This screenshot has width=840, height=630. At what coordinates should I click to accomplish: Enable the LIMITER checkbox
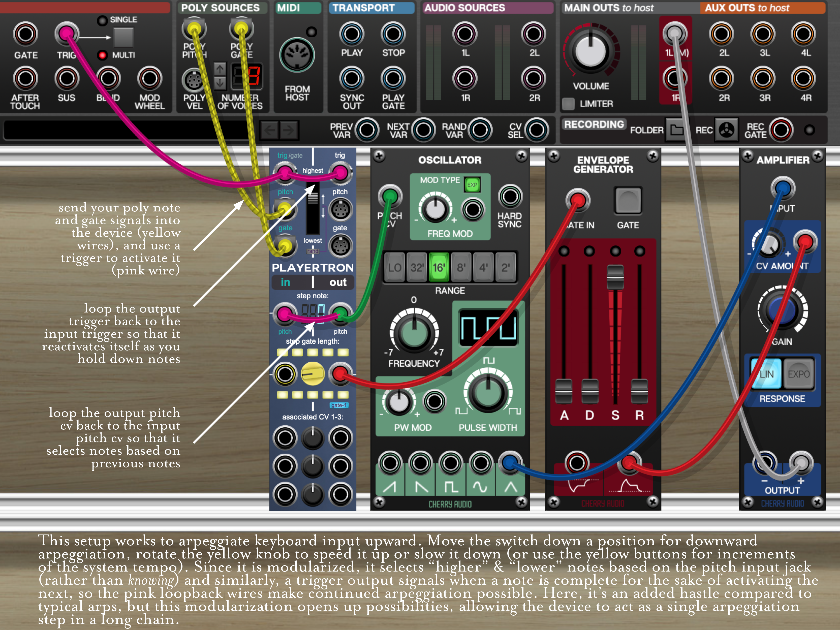[x=568, y=104]
